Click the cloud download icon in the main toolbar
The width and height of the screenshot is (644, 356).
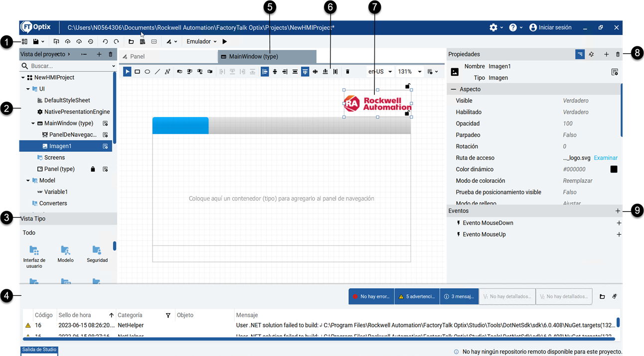click(79, 42)
